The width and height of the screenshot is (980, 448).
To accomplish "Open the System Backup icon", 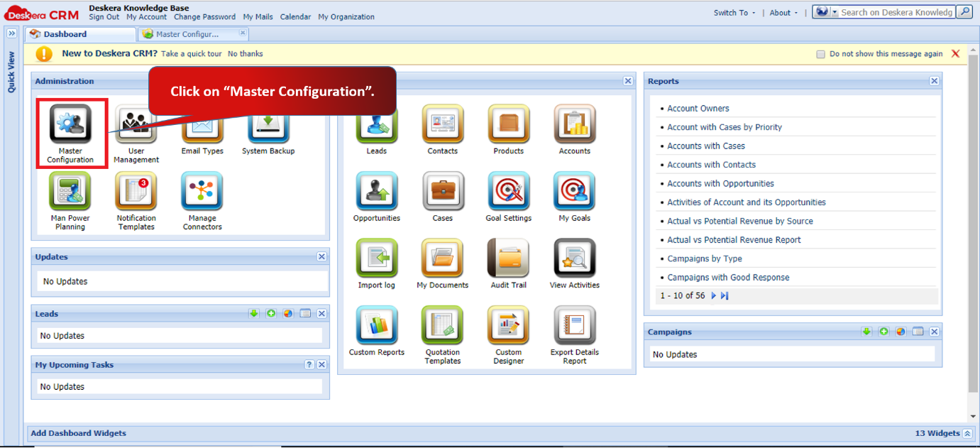I will click(268, 125).
